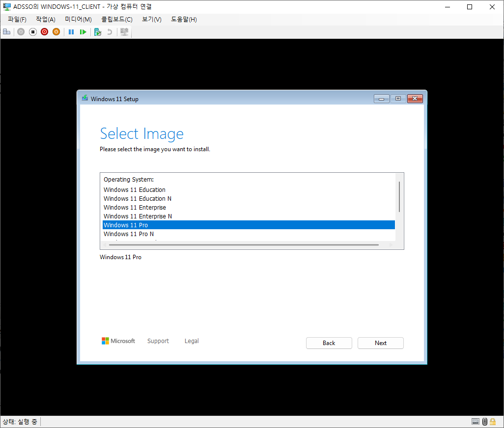This screenshot has width=504, height=428.
Task: Revert the VM with undo icon
Action: pyautogui.click(x=110, y=32)
